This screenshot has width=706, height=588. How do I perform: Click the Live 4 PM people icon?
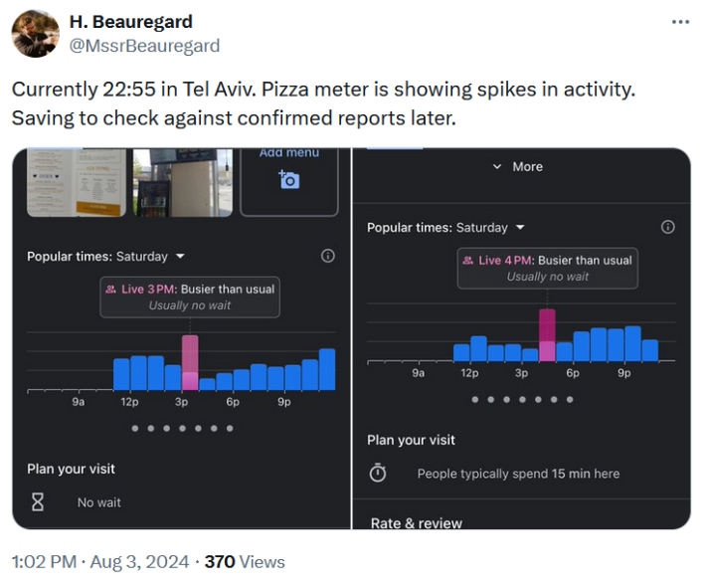click(x=467, y=261)
